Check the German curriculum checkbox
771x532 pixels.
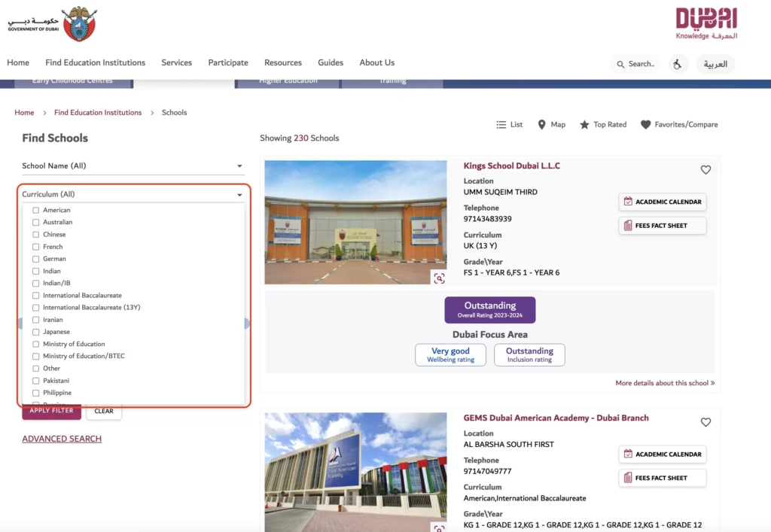coord(36,259)
